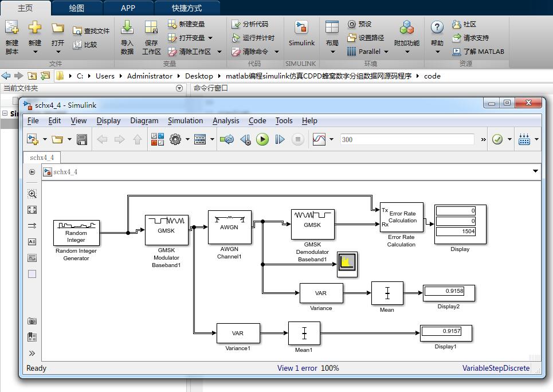Click the Step Back icon
This screenshot has height=392, width=553.
click(245, 139)
